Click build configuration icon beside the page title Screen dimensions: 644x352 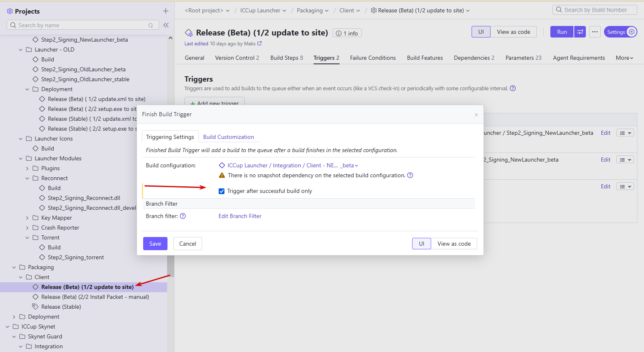click(x=189, y=33)
